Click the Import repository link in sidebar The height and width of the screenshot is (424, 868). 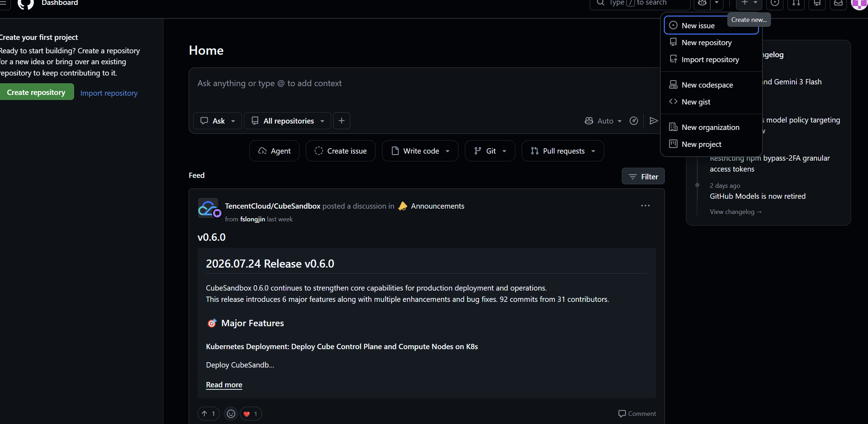coord(109,93)
